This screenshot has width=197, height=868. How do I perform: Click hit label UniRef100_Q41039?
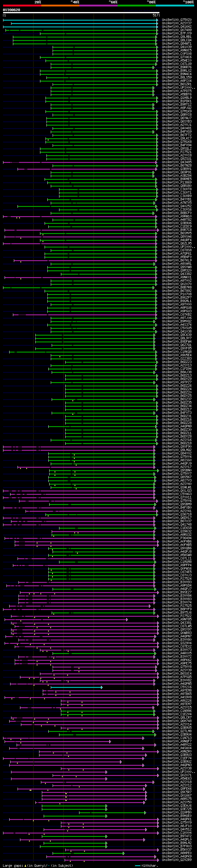pos(176,47)
